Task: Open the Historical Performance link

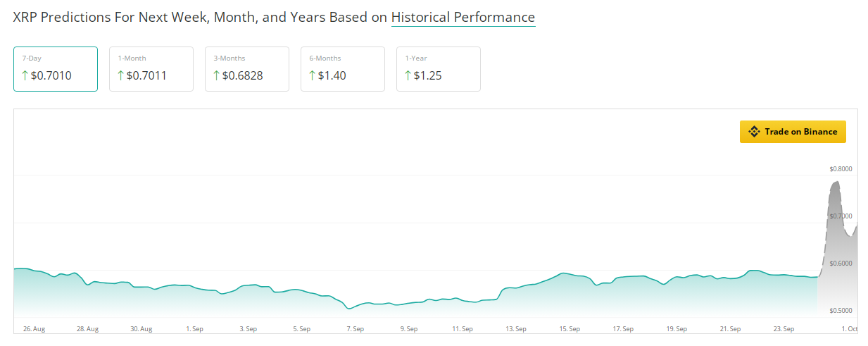Action: click(463, 18)
